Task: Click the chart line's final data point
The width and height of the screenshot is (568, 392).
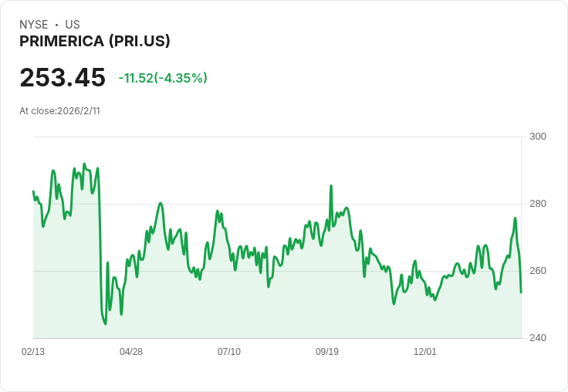Action: (521, 292)
